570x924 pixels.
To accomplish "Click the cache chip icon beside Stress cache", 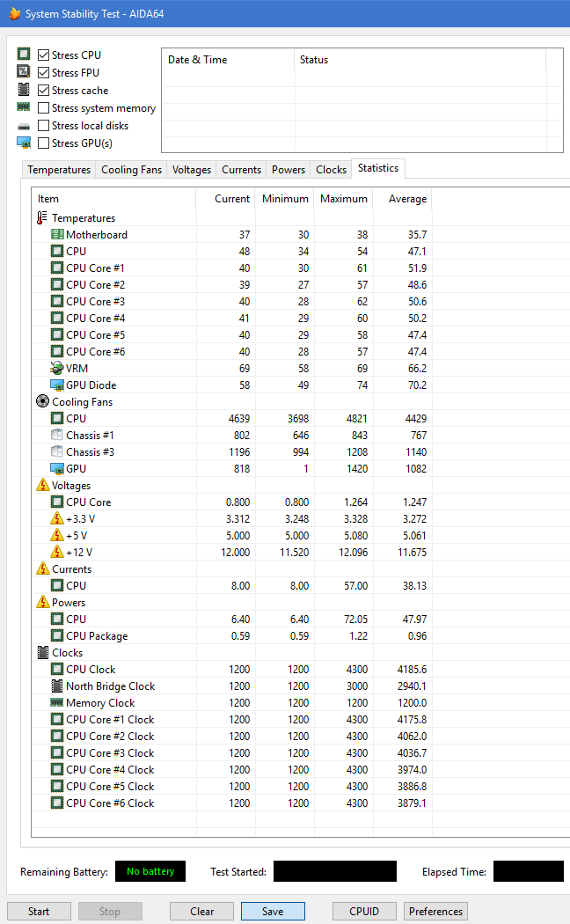I will pos(24,90).
